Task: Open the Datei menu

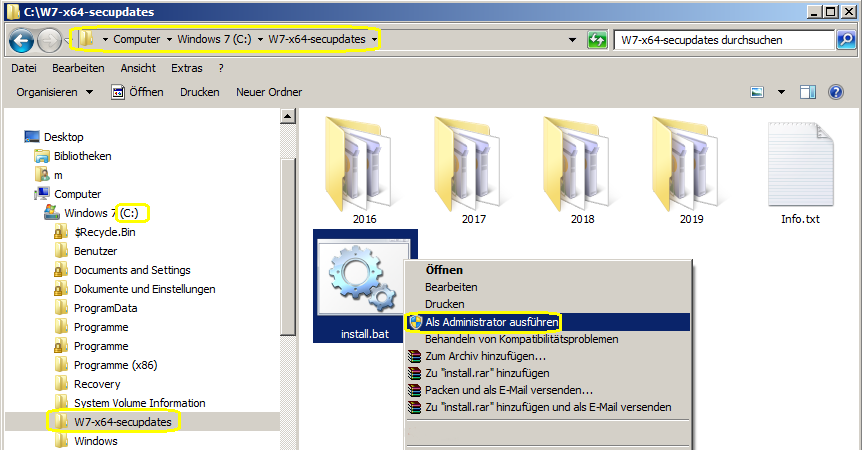Action: (24, 68)
